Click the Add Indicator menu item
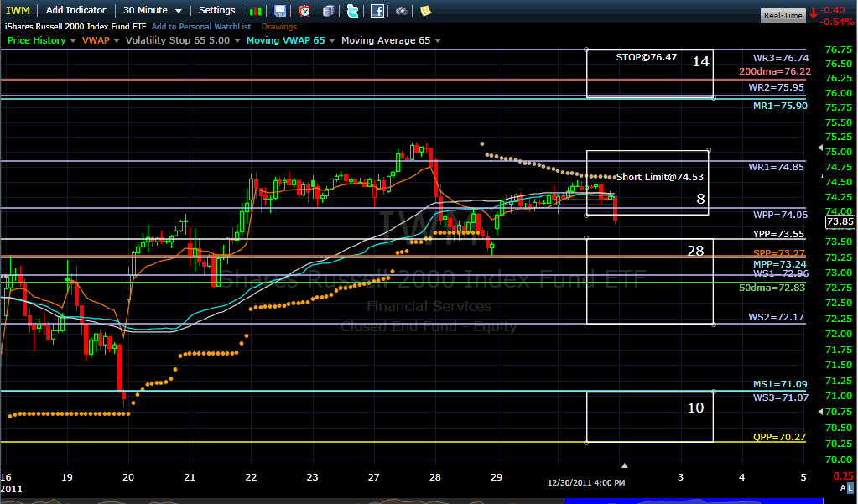858x504 pixels. tap(76, 10)
